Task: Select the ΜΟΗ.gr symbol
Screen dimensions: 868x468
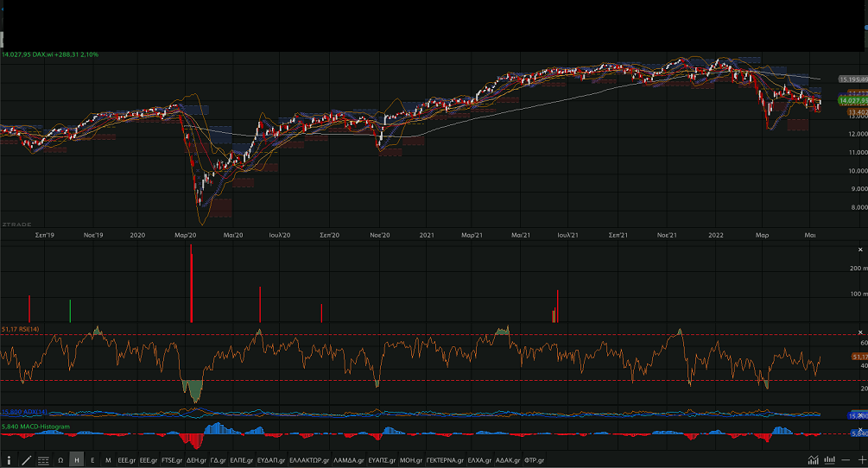Action: tap(411, 459)
